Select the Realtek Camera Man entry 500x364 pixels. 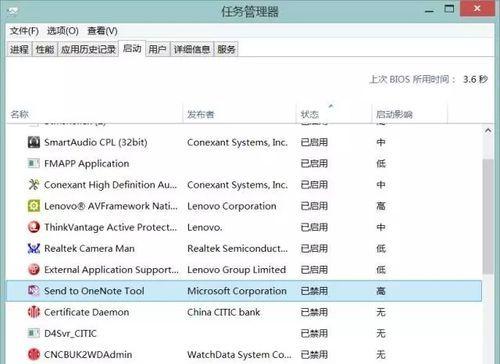pos(89,249)
